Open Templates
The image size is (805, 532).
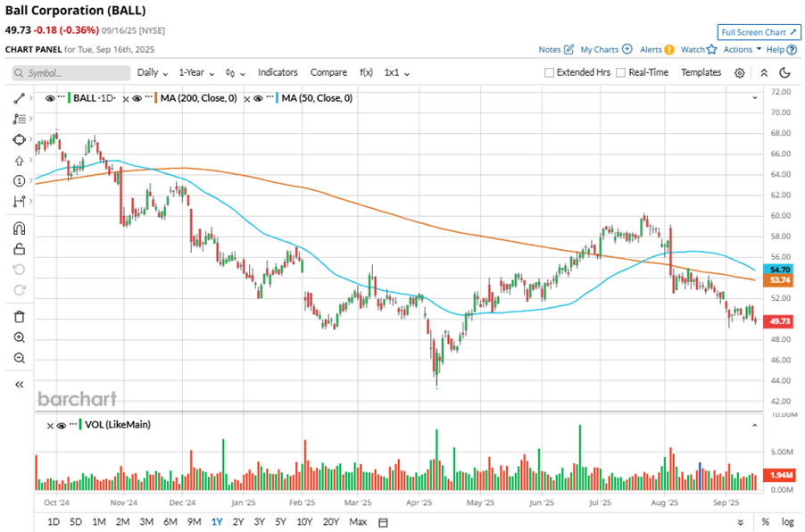pyautogui.click(x=701, y=73)
